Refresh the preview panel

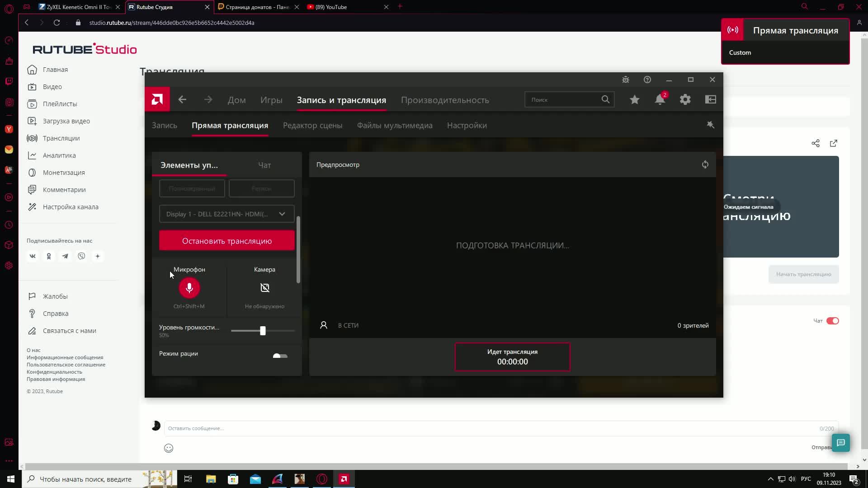coord(705,165)
